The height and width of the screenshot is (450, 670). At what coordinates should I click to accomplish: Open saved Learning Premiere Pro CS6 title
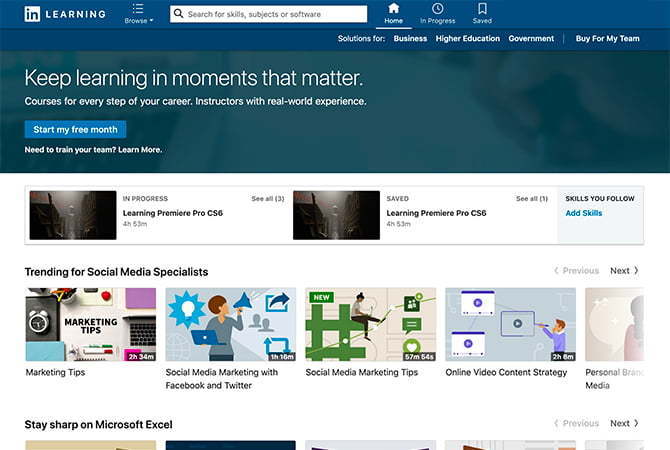[x=436, y=213]
